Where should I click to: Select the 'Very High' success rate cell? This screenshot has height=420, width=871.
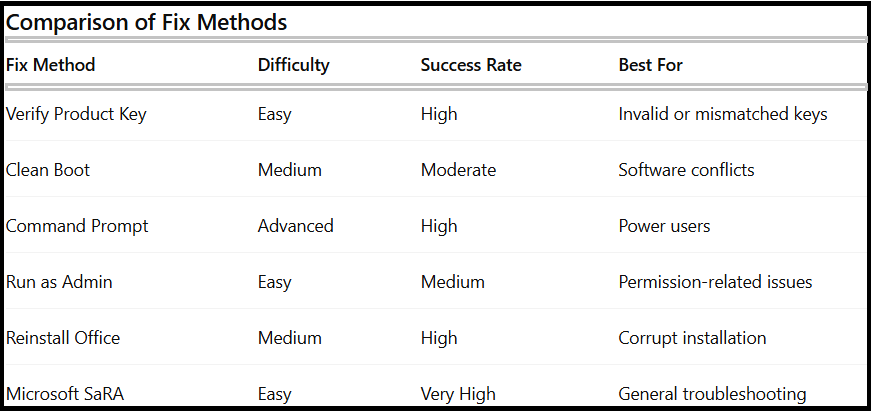(458, 394)
